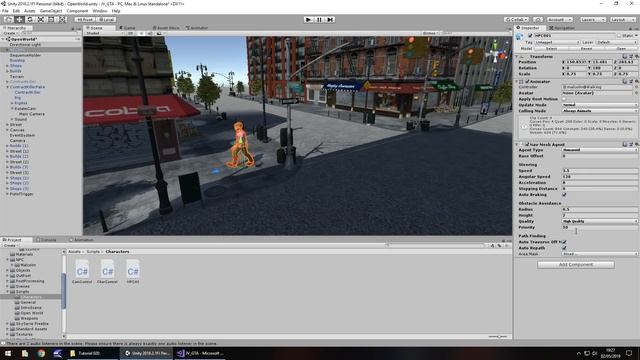
Task: Open the CharControl C# script
Action: (107, 271)
